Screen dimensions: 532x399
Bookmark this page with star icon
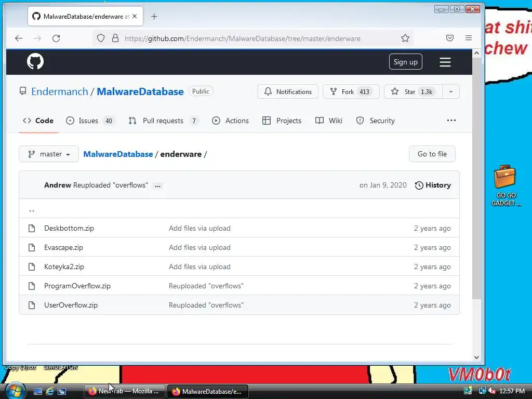[405, 38]
